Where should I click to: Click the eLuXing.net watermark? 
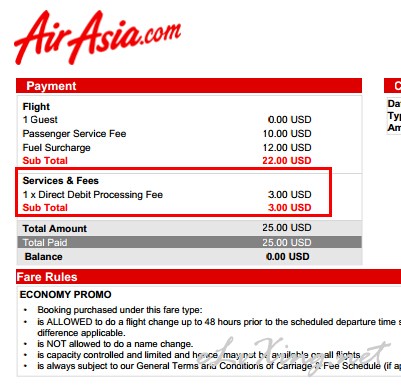click(x=293, y=356)
